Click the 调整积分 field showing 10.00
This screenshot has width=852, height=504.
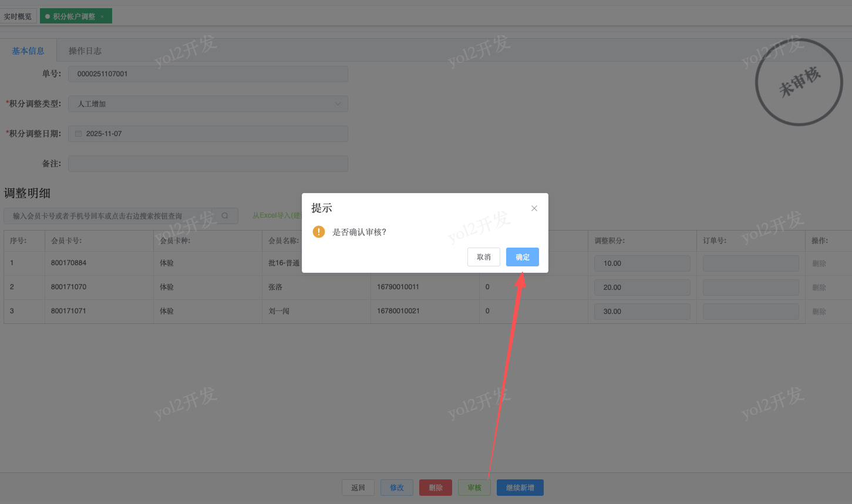pos(642,263)
